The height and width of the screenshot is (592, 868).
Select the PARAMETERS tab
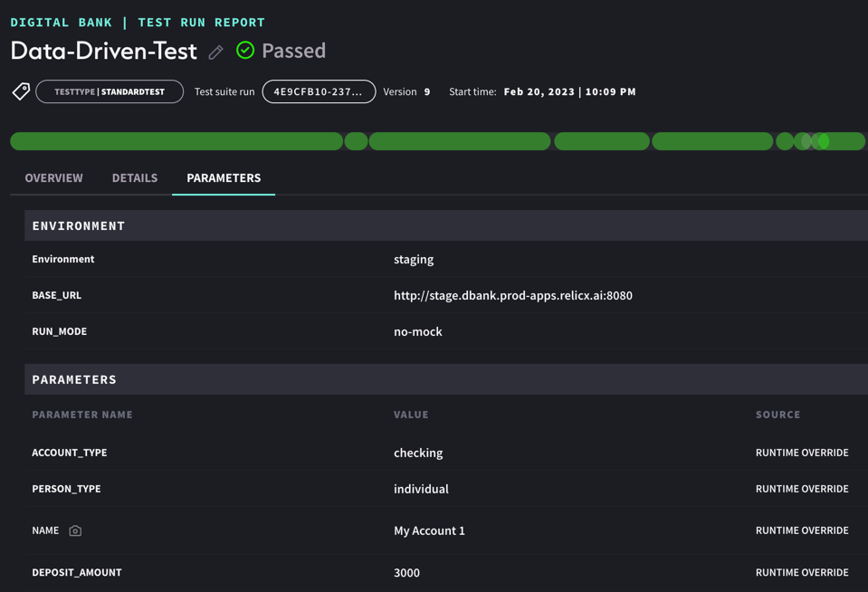[x=223, y=177]
